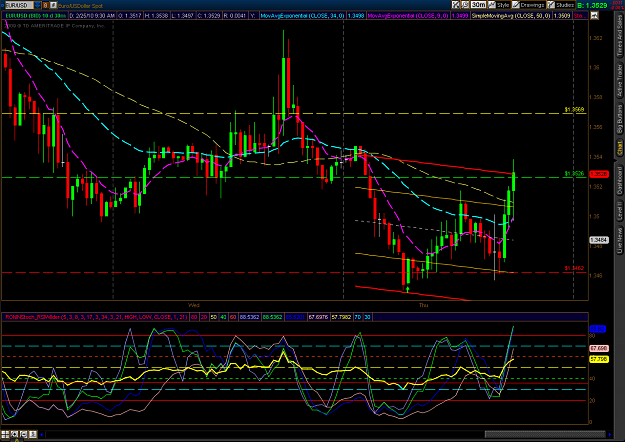Viewport: 625px width, 442px height.
Task: Open the Active Trader side tab
Action: [x=620, y=81]
